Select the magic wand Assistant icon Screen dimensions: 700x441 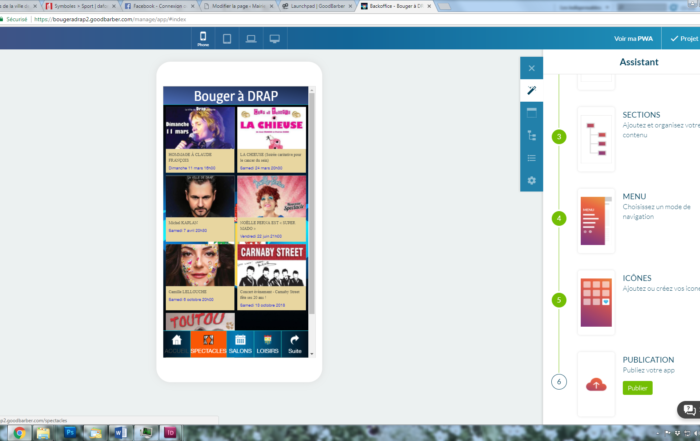click(531, 91)
